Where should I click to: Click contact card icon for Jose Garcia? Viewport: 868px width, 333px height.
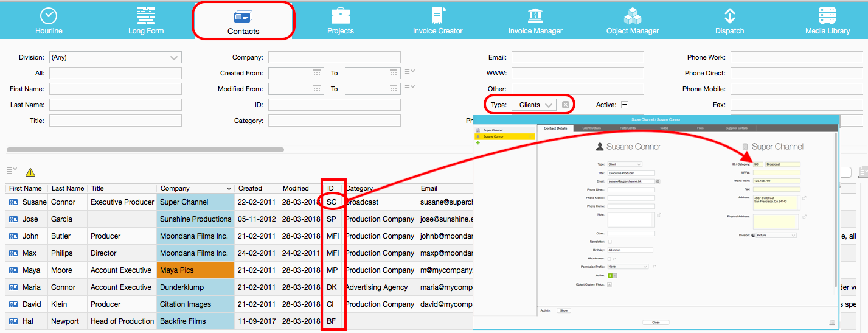(13, 219)
